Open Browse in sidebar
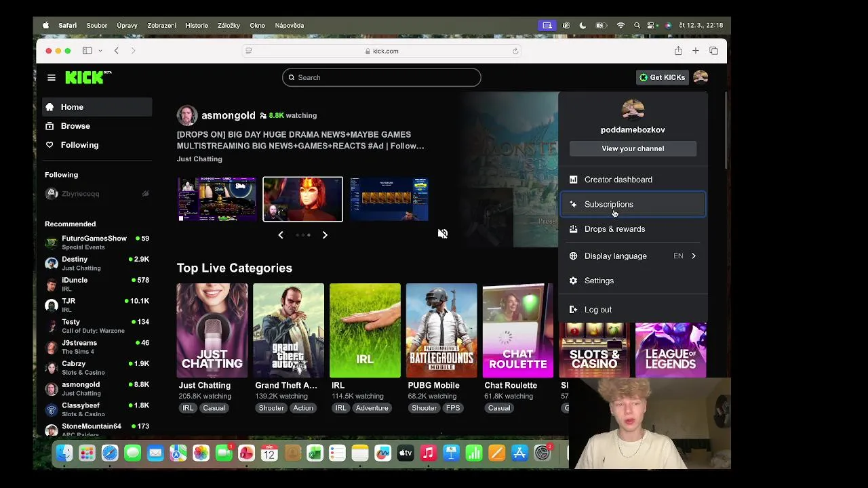The height and width of the screenshot is (488, 868). (x=97, y=126)
